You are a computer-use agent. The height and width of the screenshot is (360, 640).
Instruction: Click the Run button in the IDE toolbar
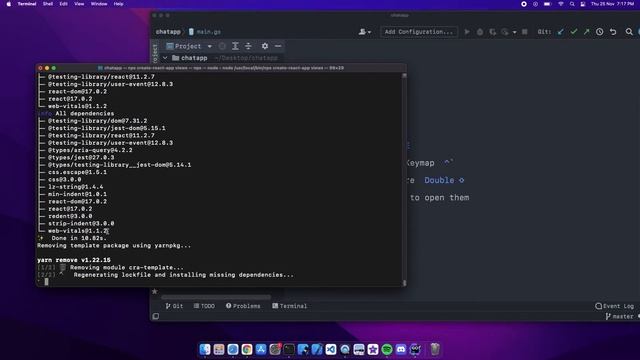pos(467,32)
